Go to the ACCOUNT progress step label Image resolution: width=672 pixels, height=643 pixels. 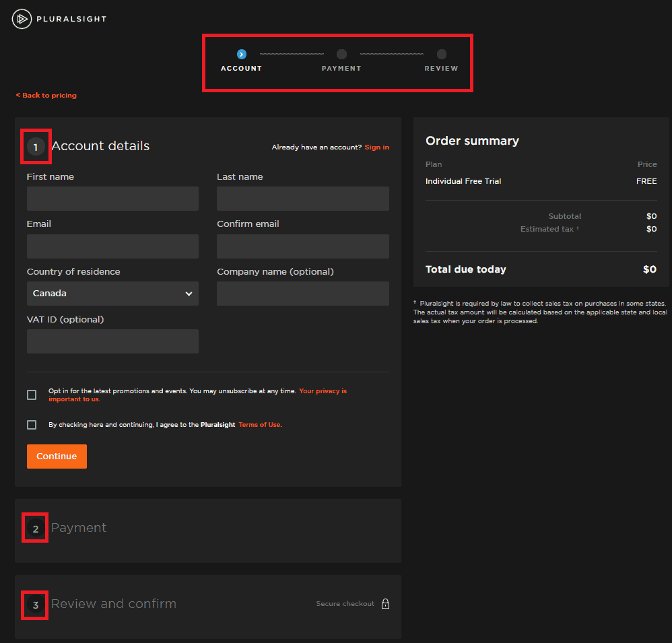pos(241,69)
